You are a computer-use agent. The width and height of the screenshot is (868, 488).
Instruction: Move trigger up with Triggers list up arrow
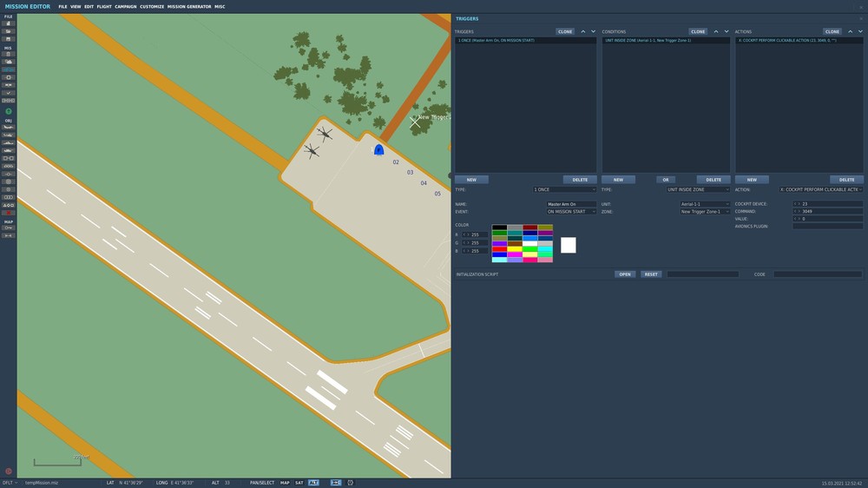(582, 31)
